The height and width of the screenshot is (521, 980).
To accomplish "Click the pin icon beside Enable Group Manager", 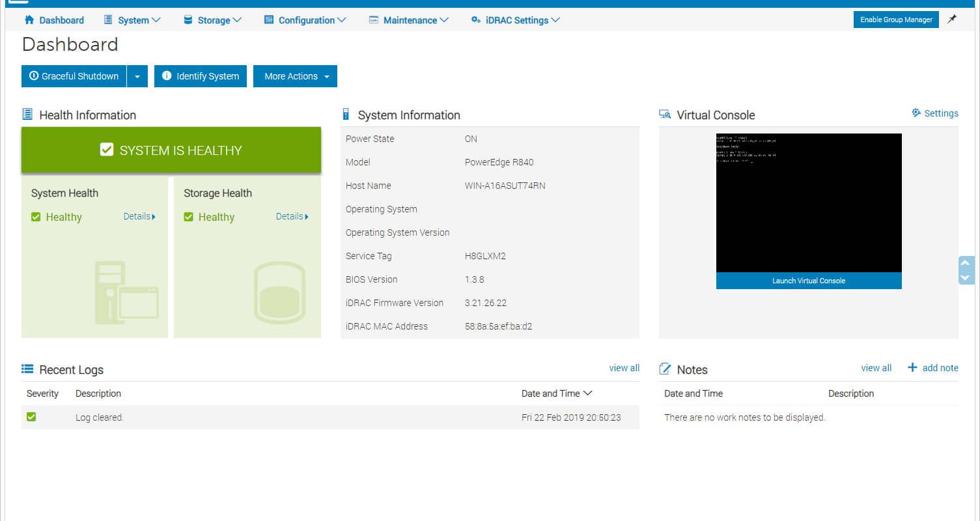I will tap(952, 20).
